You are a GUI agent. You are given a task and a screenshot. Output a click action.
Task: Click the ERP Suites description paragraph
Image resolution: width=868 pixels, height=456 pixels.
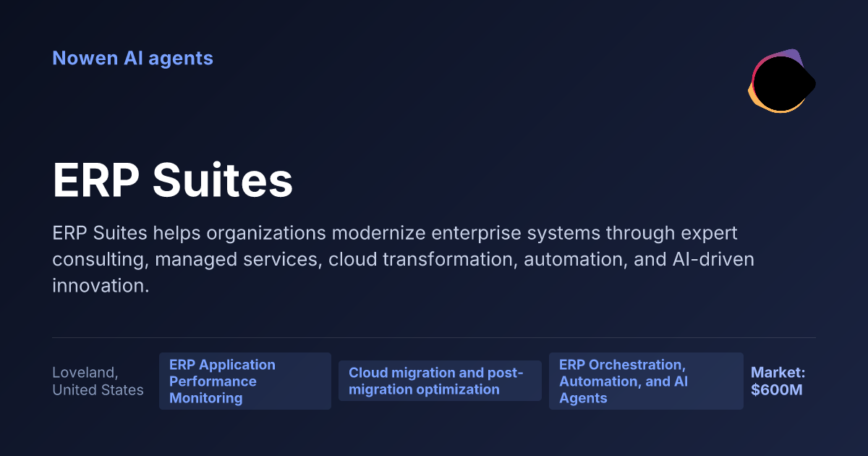click(404, 259)
